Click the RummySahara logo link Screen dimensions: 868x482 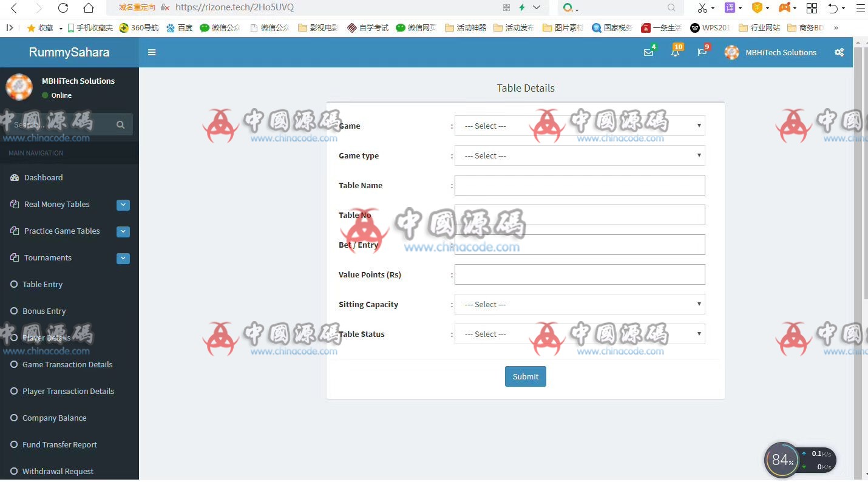pyautogui.click(x=69, y=52)
